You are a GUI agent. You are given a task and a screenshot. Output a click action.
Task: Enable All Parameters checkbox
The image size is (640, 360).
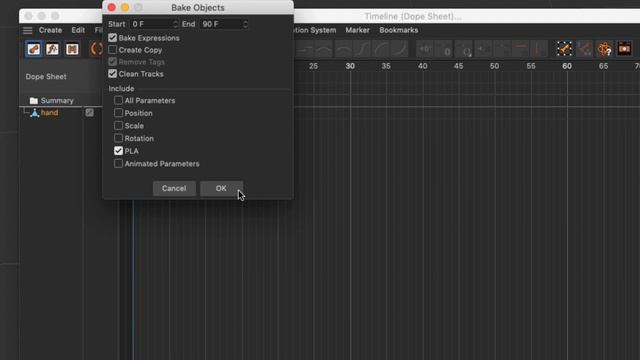118,100
